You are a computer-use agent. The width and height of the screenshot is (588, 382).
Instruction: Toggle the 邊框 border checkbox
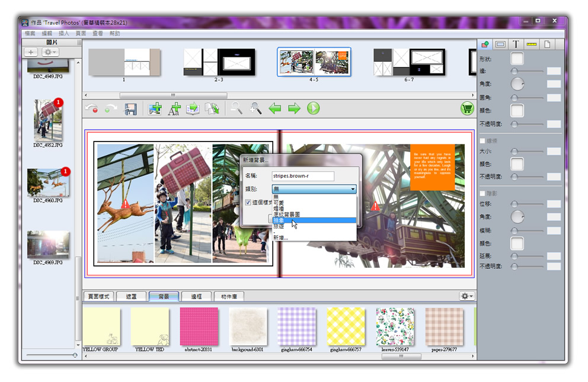[x=482, y=140]
